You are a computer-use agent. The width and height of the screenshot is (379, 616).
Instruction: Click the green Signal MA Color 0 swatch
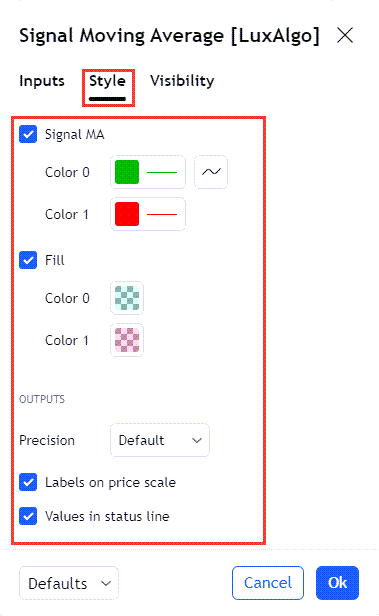point(127,172)
